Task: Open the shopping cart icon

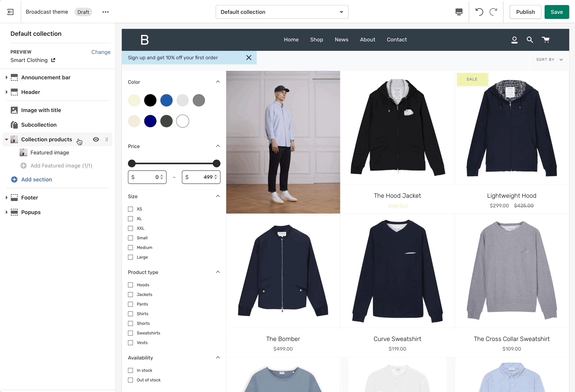Action: coord(545,40)
